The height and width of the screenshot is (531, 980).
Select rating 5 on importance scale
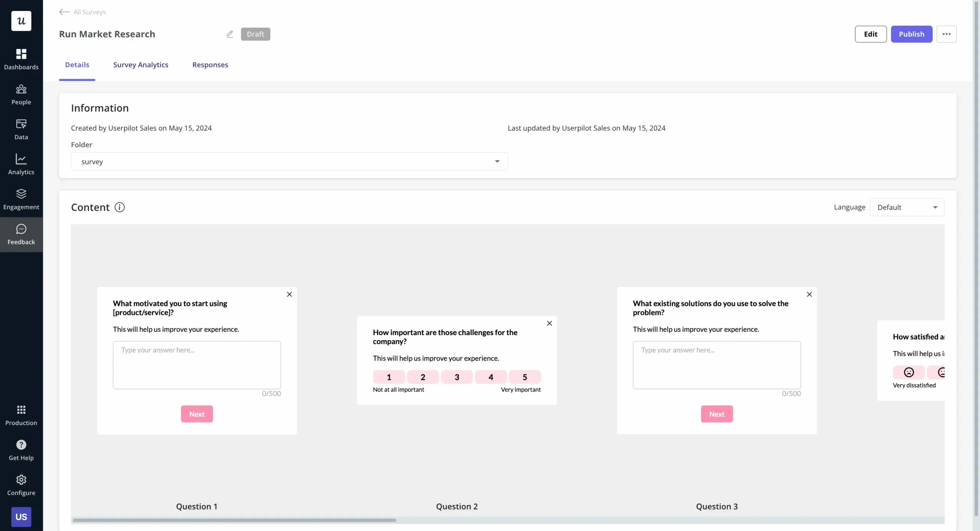point(525,377)
